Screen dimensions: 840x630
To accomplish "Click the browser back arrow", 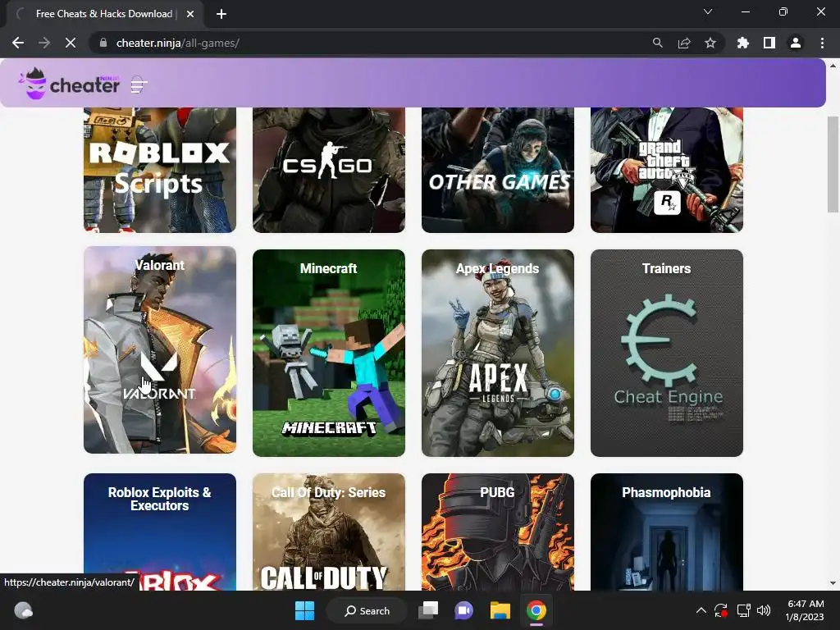I will (x=18, y=43).
